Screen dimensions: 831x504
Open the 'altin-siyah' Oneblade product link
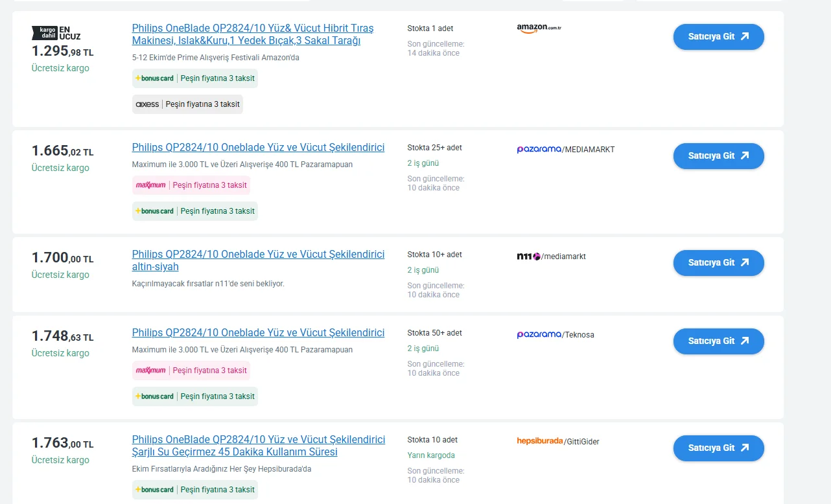point(258,260)
